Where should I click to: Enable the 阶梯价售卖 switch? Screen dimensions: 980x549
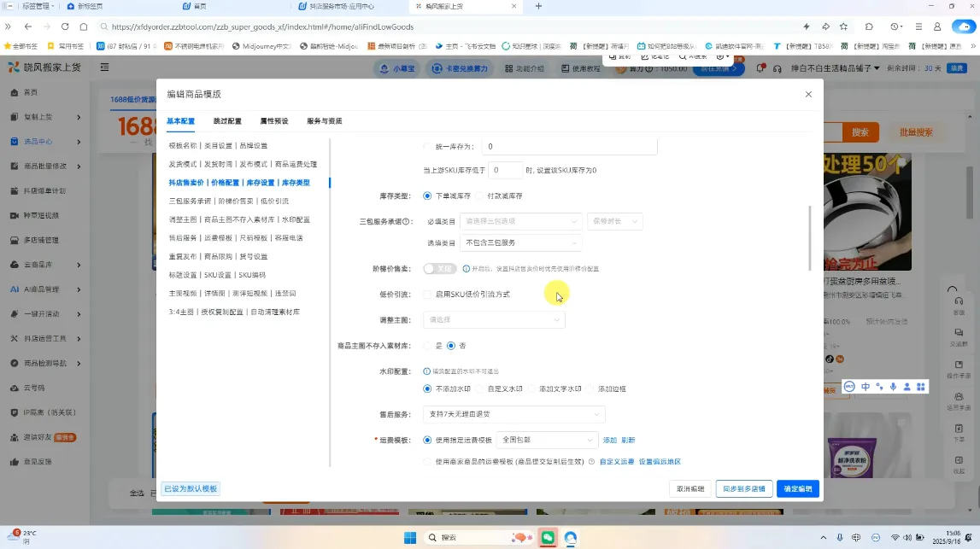(x=440, y=268)
